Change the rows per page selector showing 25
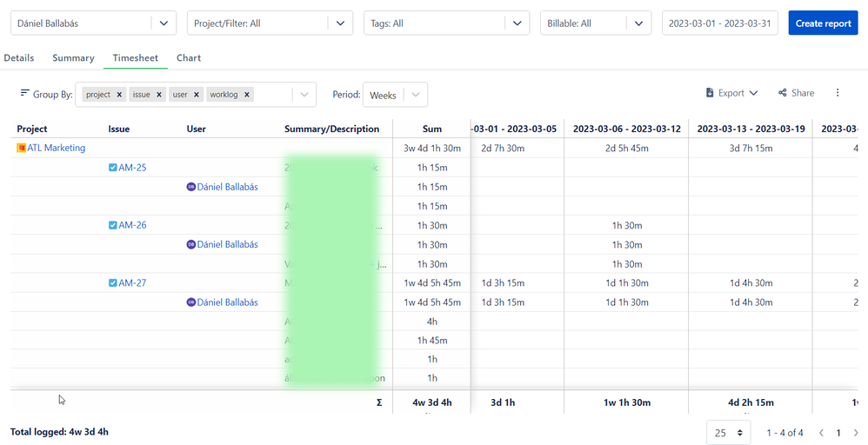Image resolution: width=868 pixels, height=445 pixels. coord(729,432)
